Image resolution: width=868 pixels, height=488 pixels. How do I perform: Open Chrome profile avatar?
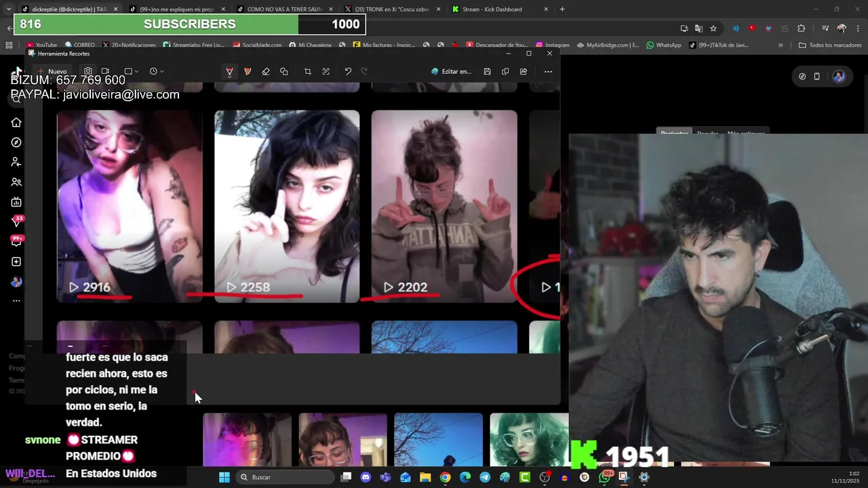[842, 28]
